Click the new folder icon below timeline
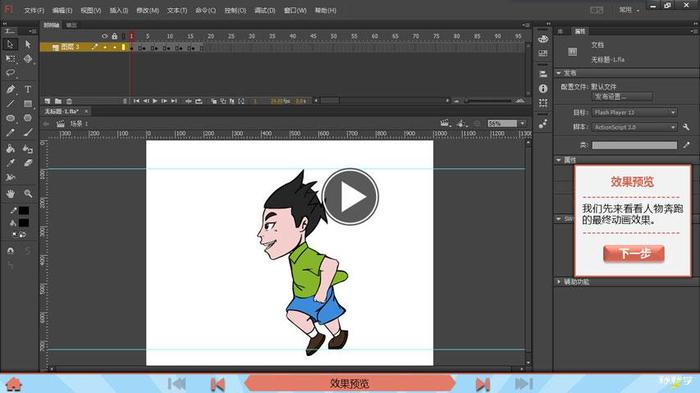 click(58, 101)
